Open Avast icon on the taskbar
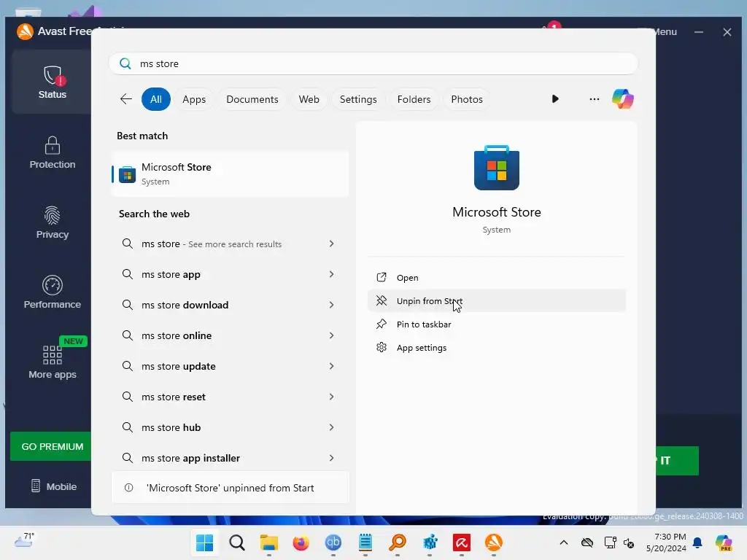This screenshot has height=560, width=747. coord(494,542)
